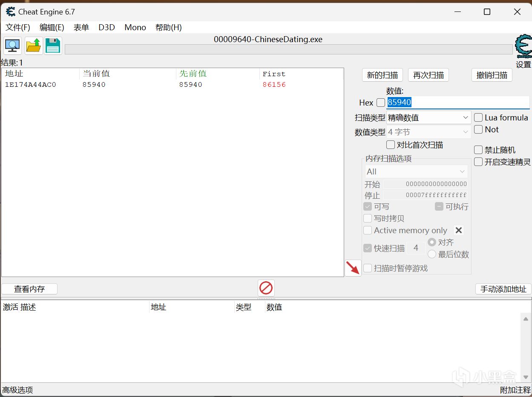Screen dimensions: 532x397
Task: Click the Cheat Engine logo above 设置
Action: (523, 46)
